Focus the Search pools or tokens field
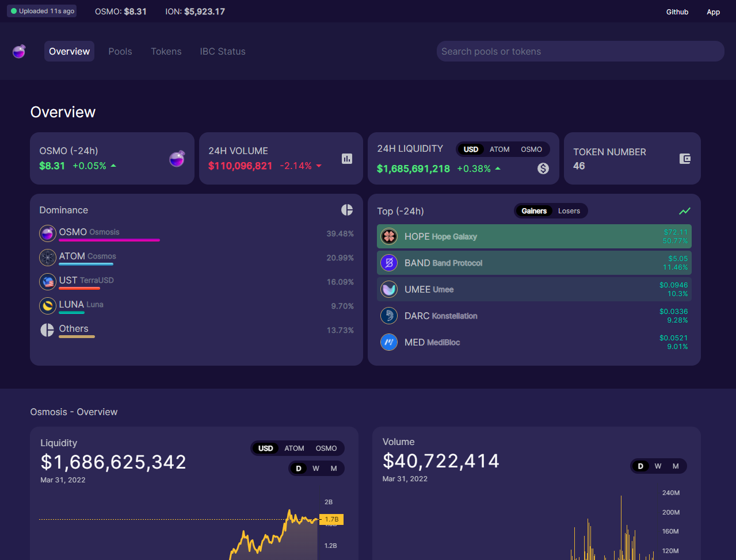736x560 pixels. [x=580, y=51]
